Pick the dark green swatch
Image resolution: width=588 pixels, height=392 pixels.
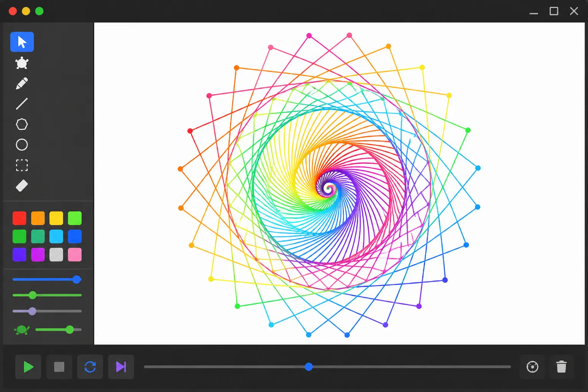(20, 237)
